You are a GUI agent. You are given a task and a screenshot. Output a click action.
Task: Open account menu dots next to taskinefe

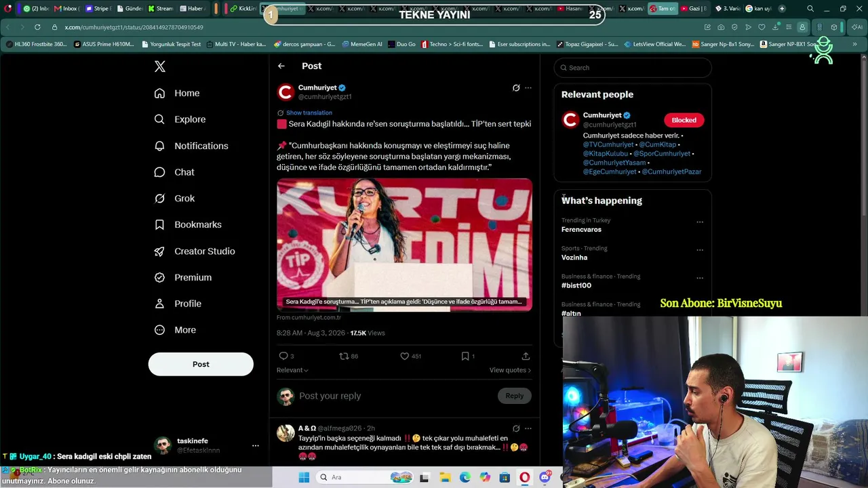pyautogui.click(x=256, y=445)
